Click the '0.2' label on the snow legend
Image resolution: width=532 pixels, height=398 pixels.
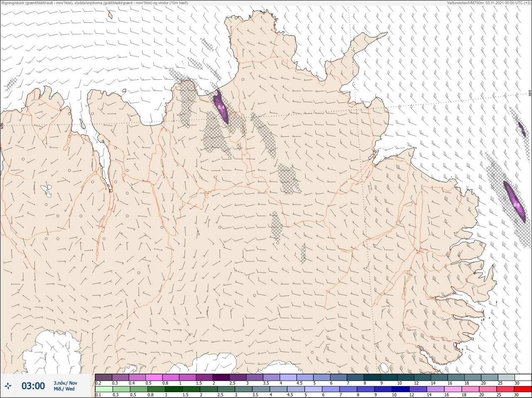coord(98,383)
